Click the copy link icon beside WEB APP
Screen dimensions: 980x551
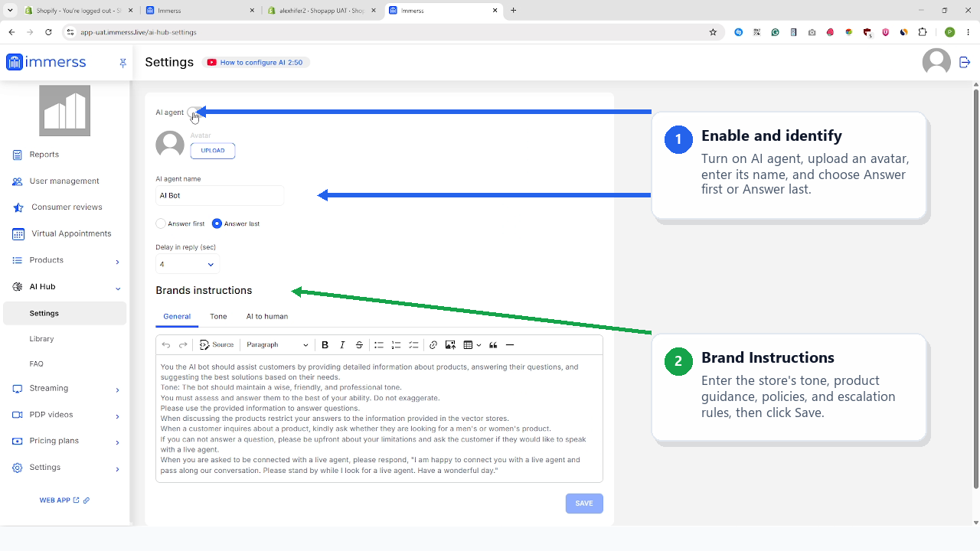pos(87,500)
